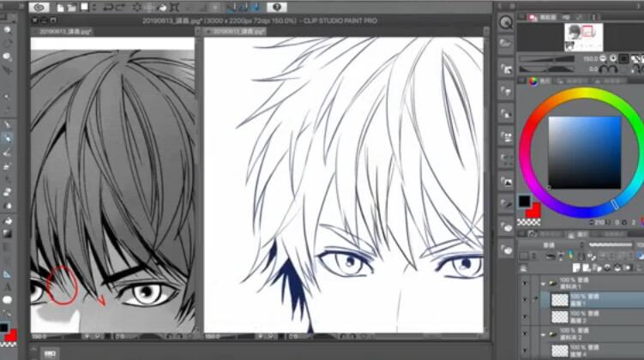The image size is (644, 360).
Task: Open the layer blending mode dropdown
Action: point(551,245)
